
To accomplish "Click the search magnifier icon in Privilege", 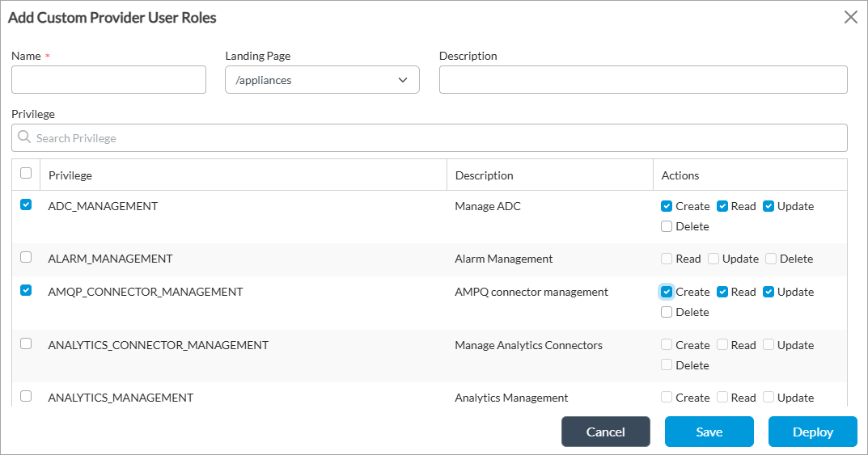I will point(24,137).
